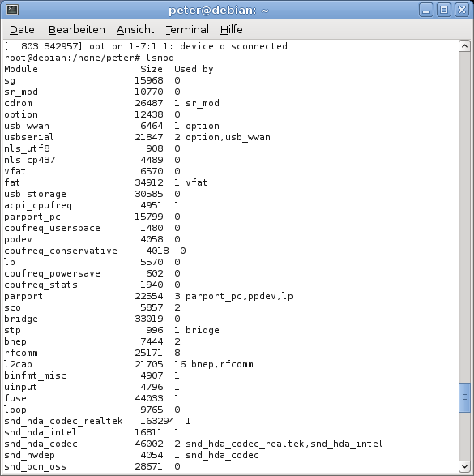Click the size value 10770
This screenshot has width=474, height=476.
(149, 92)
